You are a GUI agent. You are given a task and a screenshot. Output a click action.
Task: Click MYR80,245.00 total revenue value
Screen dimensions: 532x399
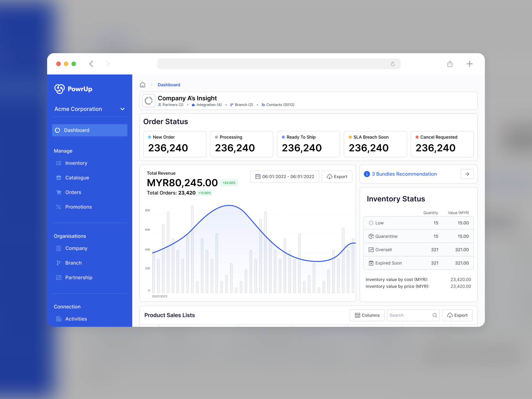[182, 183]
